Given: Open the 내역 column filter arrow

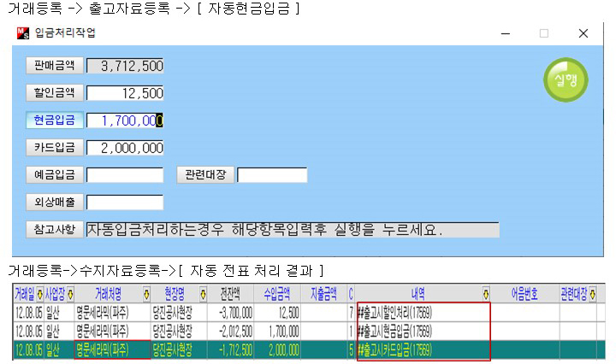Looking at the screenshot, I should [x=486, y=294].
